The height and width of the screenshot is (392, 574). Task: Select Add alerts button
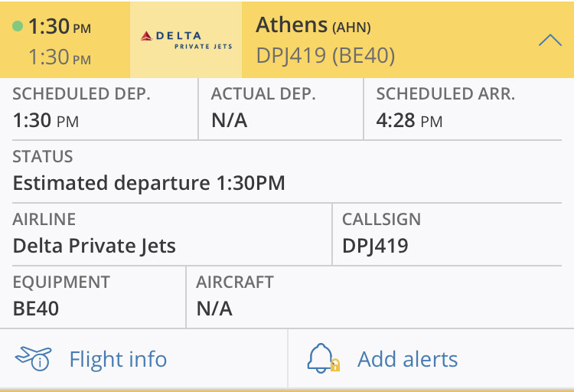(407, 359)
